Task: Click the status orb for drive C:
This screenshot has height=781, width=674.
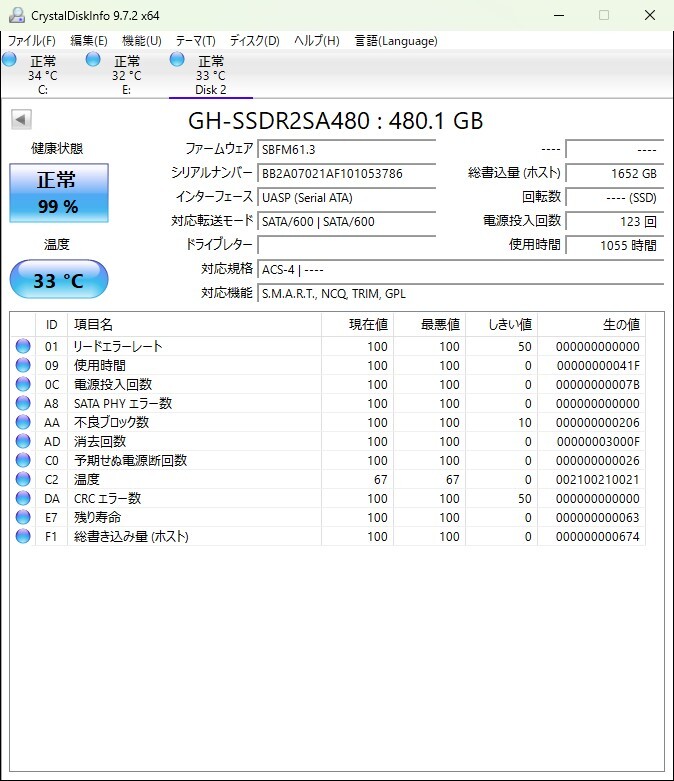Action: coord(10,60)
